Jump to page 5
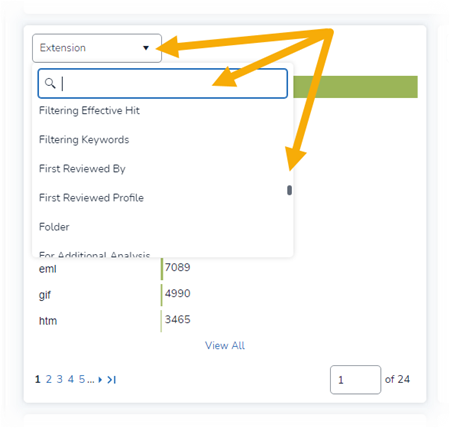 point(82,379)
